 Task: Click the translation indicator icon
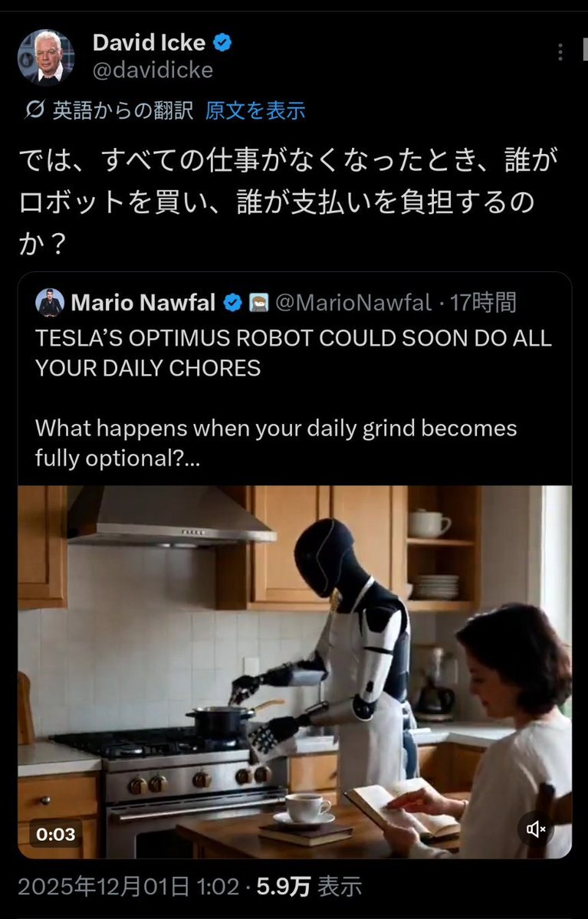34,110
